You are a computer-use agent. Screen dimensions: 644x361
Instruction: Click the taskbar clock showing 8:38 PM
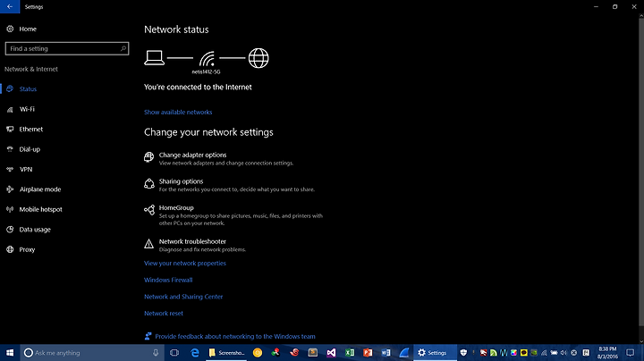click(607, 353)
